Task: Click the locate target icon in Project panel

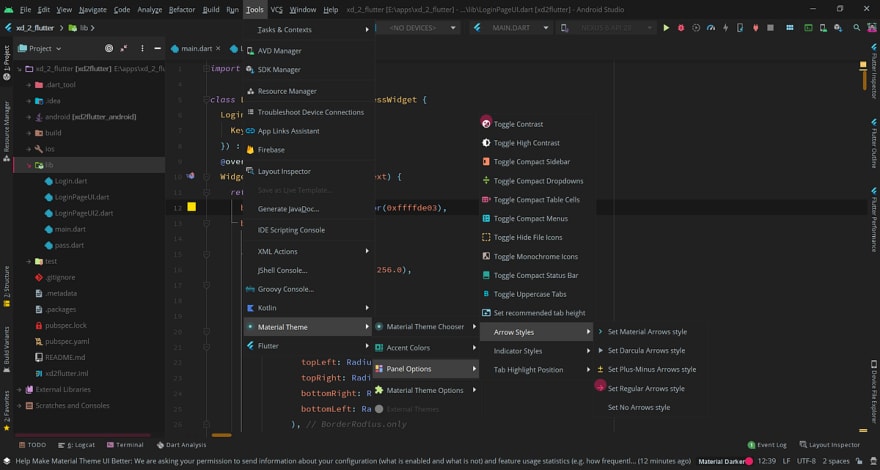Action: point(109,48)
